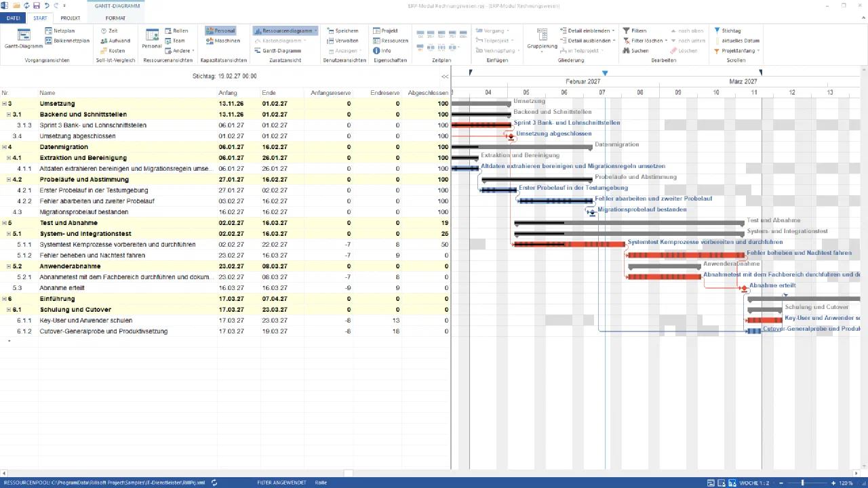Open the Team resource view
The width and height of the screenshot is (868, 488).
(x=175, y=41)
